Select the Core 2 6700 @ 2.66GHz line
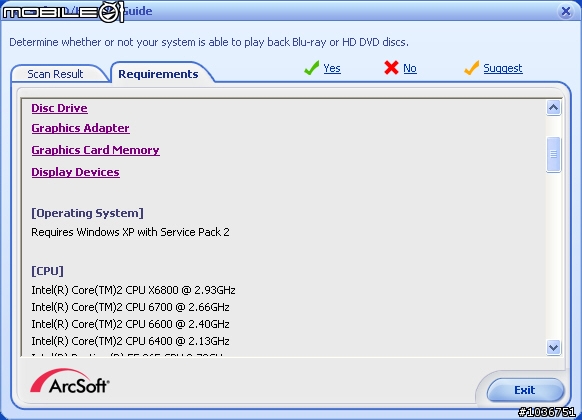582x420 pixels. click(130, 307)
